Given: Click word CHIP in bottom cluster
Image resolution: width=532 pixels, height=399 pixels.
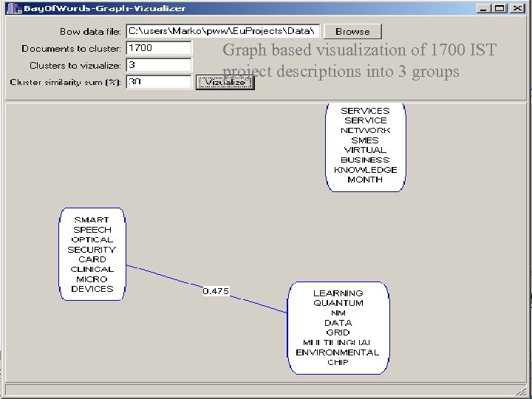Looking at the screenshot, I should [338, 362].
